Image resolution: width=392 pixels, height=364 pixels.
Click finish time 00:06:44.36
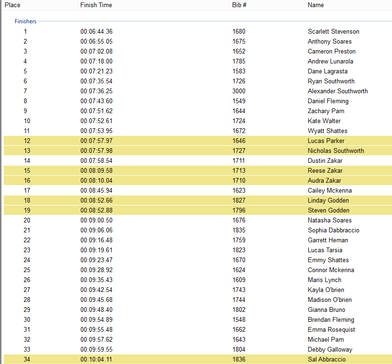[96, 32]
